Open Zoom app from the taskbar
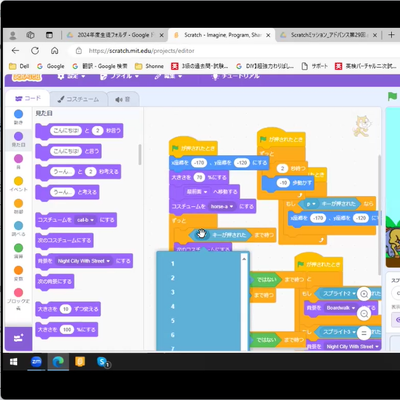Image resolution: width=400 pixels, height=400 pixels. 36,362
